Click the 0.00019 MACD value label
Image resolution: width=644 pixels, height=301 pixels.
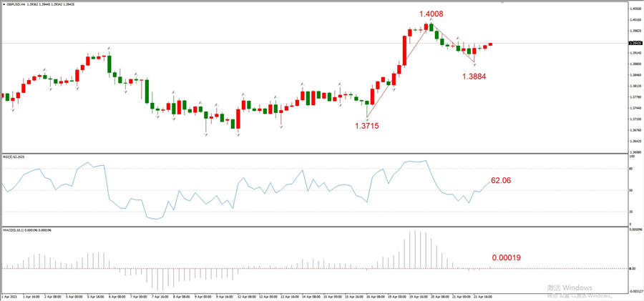tap(507, 258)
